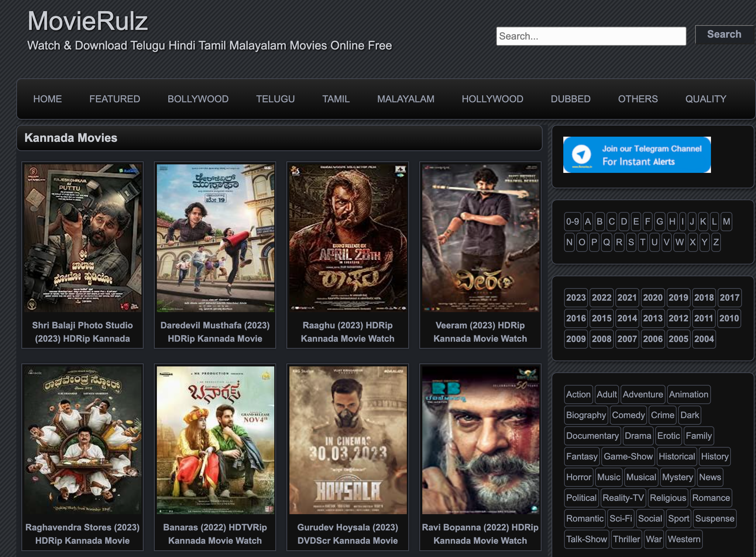Open the FEATURED menu item
The height and width of the screenshot is (557, 756).
[115, 99]
